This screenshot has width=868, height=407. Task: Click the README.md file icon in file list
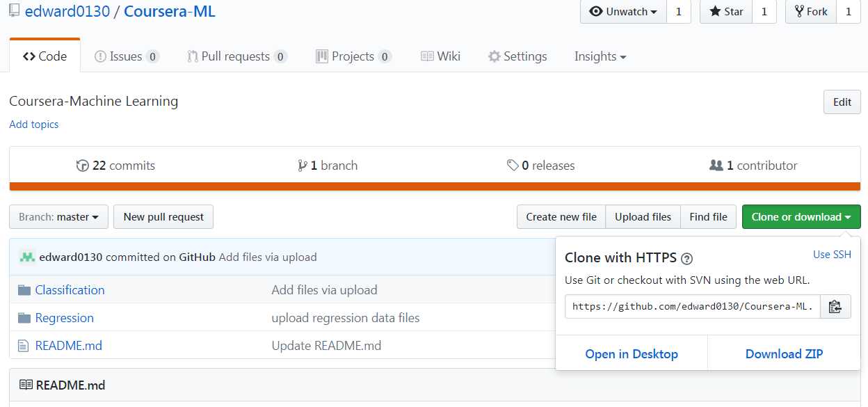(24, 346)
